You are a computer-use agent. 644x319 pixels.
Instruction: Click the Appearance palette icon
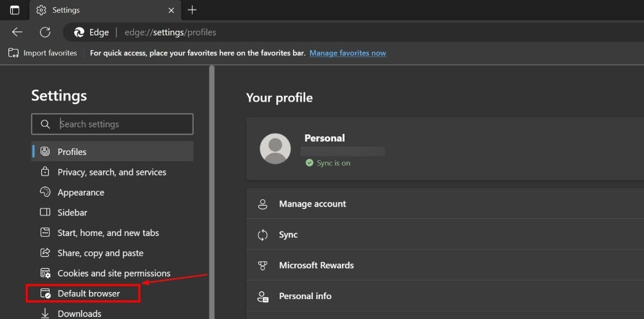pos(45,192)
